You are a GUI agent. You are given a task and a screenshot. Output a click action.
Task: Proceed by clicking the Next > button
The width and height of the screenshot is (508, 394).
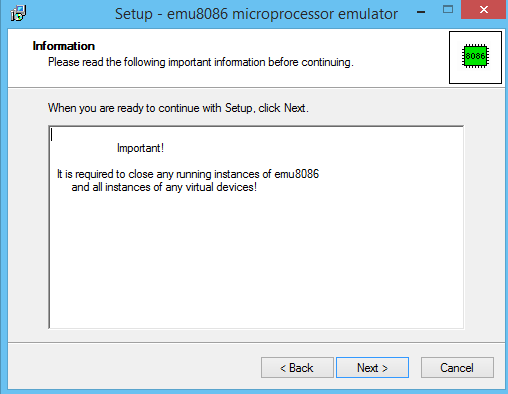pyautogui.click(x=372, y=368)
